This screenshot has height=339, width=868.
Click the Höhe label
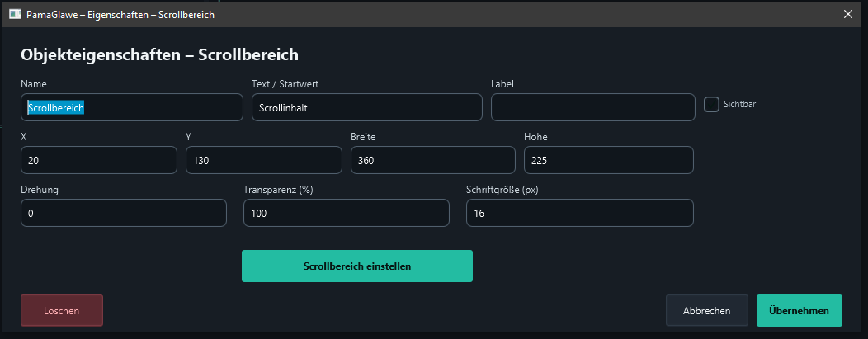click(535, 137)
